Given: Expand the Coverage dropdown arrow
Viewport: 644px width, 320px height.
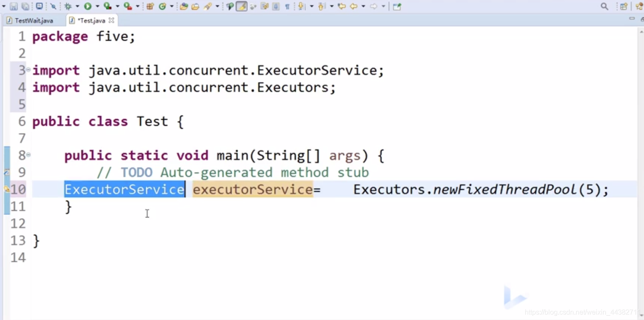Looking at the screenshot, I should [x=118, y=6].
